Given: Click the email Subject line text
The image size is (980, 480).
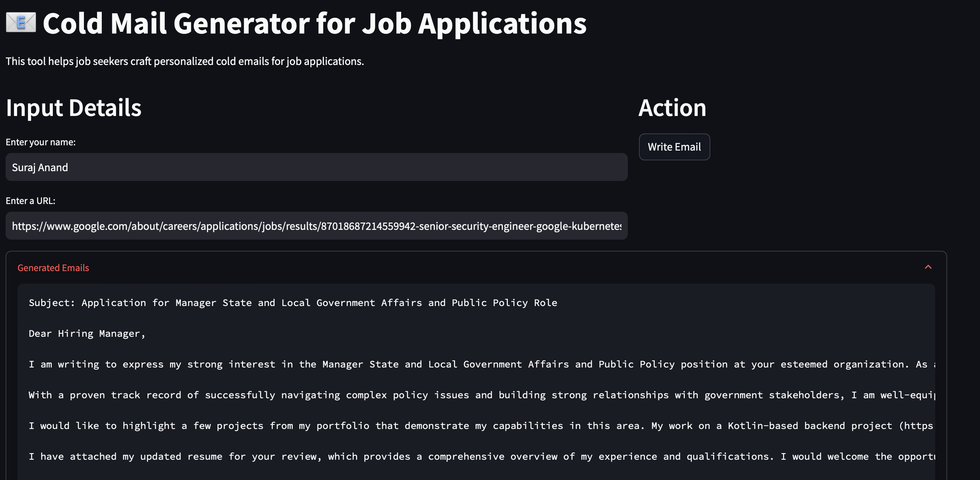Looking at the screenshot, I should (x=293, y=303).
